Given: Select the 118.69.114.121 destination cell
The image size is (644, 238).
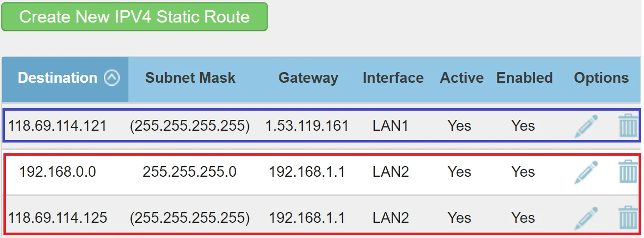Looking at the screenshot, I should pos(57,126).
